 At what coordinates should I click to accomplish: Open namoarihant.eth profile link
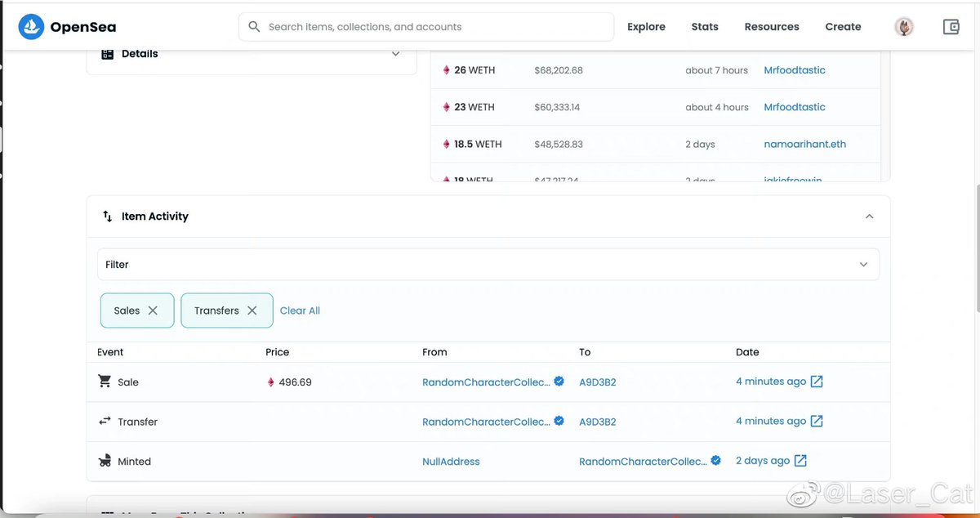click(x=804, y=144)
